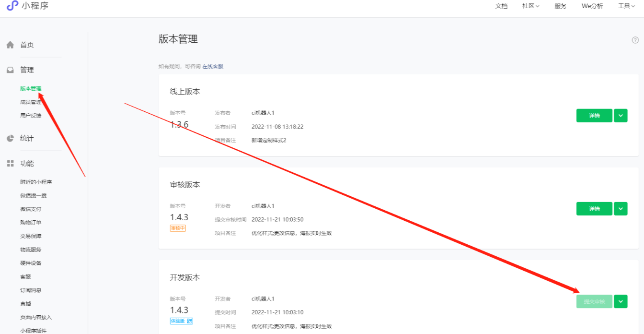Open the dropdown next to 提交审核 button

[x=621, y=301]
